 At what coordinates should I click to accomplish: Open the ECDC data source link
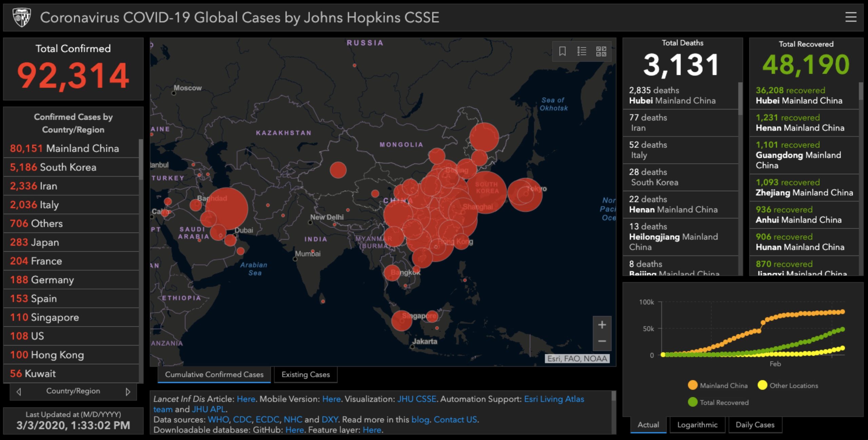click(268, 419)
